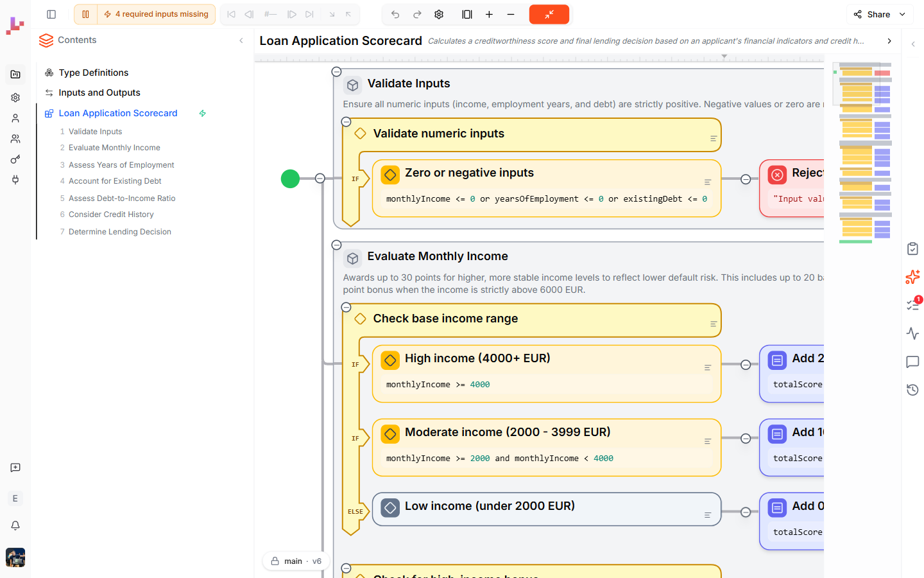Open the activity pulse icon in right rail

point(912,333)
